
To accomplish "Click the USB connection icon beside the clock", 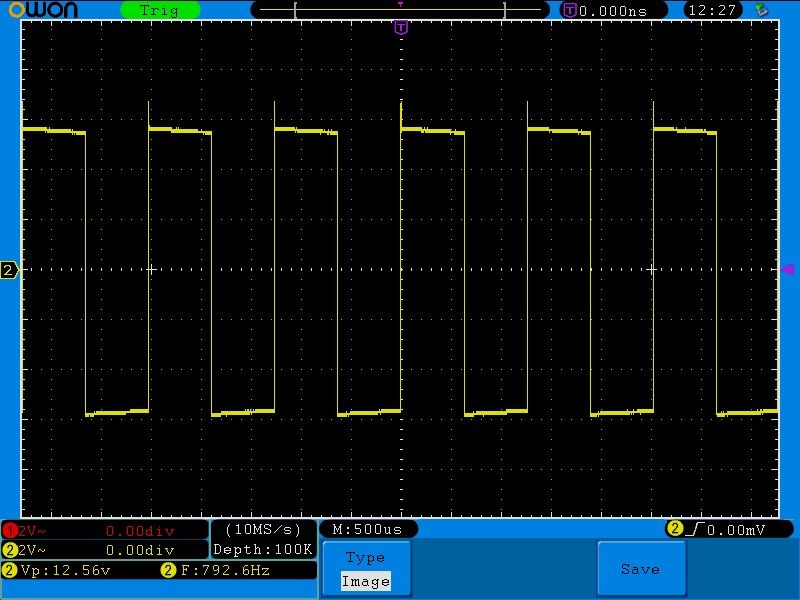I will point(762,10).
